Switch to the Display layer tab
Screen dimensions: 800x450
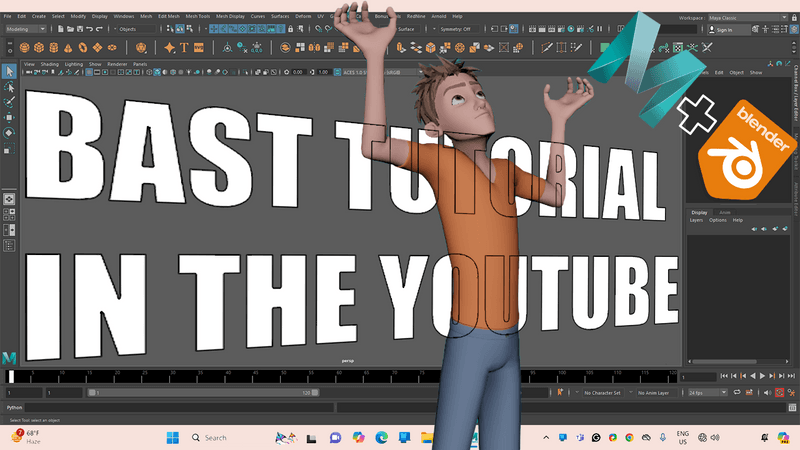[x=699, y=212]
